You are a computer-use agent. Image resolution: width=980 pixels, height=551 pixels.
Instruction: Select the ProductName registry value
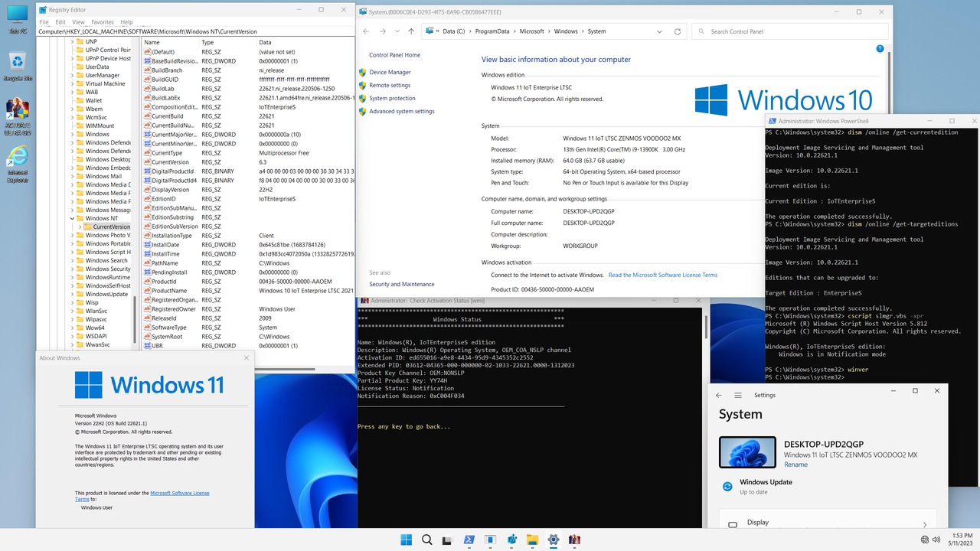click(x=169, y=291)
